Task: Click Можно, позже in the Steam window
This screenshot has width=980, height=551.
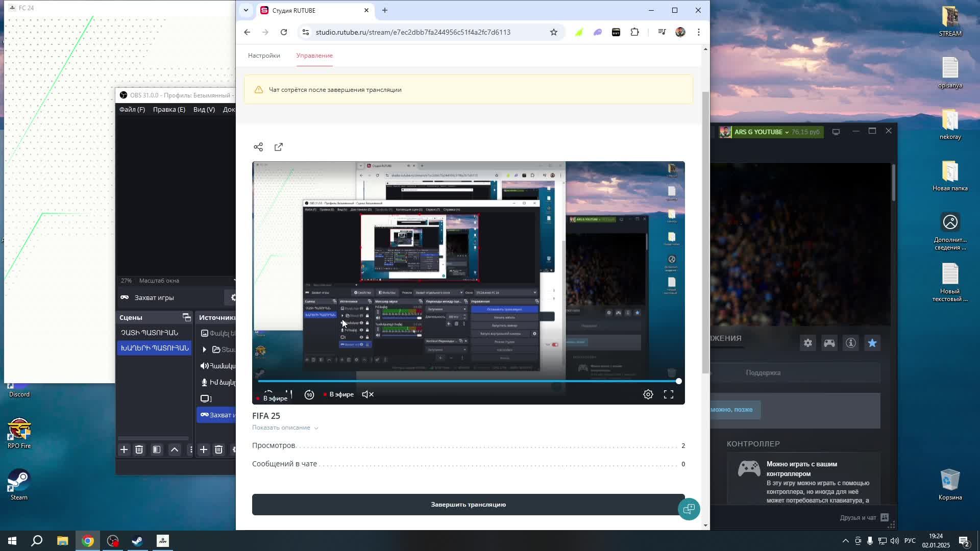Action: (x=734, y=410)
